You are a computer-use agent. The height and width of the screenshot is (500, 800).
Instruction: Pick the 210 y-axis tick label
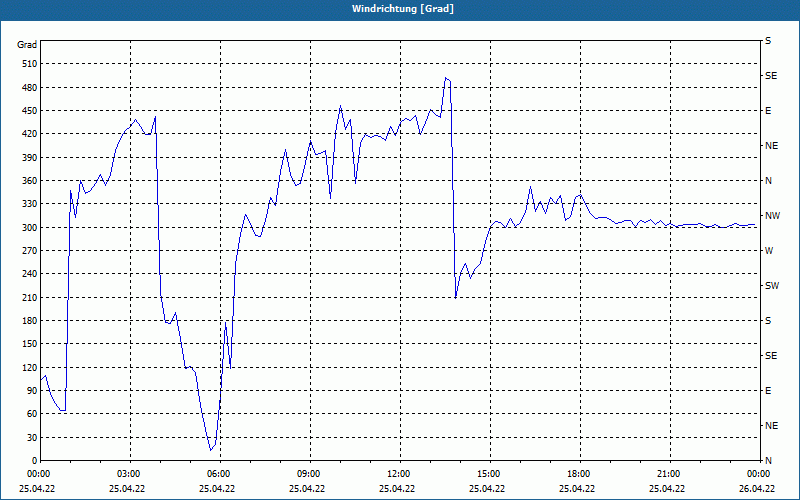click(x=30, y=297)
